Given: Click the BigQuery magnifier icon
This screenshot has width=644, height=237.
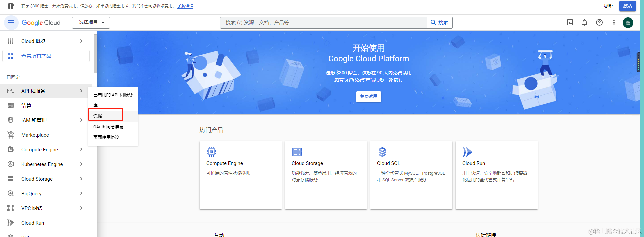Looking at the screenshot, I should (11, 193).
